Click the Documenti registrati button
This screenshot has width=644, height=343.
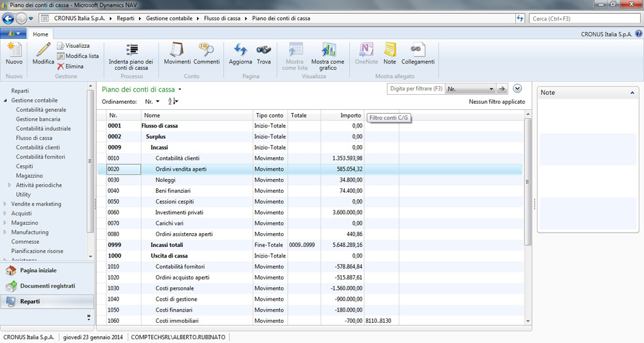coord(48,286)
